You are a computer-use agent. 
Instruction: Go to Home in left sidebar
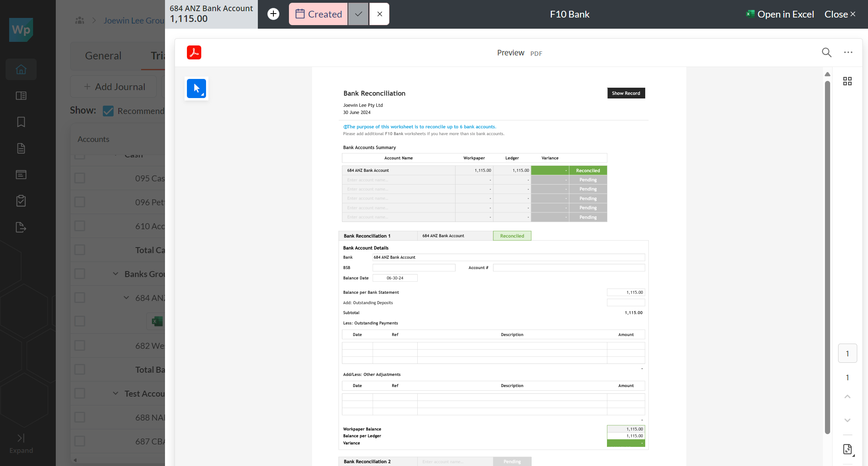[x=21, y=69]
